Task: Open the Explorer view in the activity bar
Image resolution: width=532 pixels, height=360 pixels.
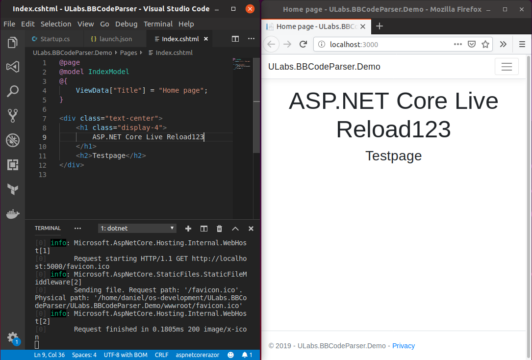Action: tap(13, 42)
